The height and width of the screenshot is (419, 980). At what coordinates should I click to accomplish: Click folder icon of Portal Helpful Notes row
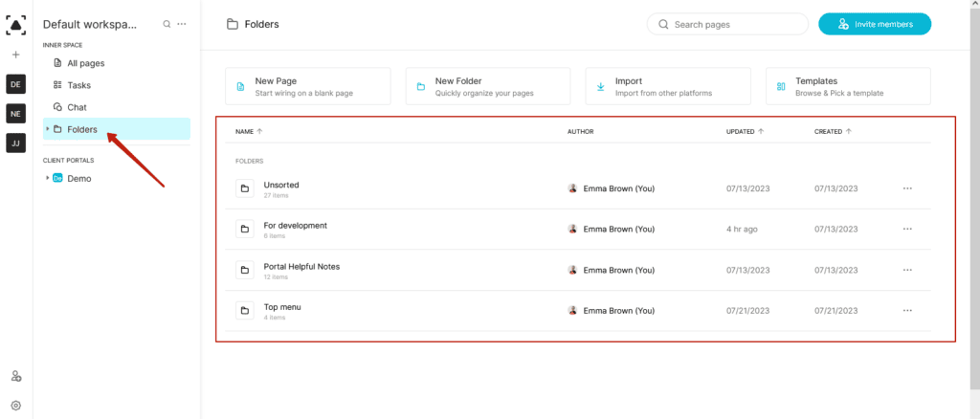[x=244, y=270]
